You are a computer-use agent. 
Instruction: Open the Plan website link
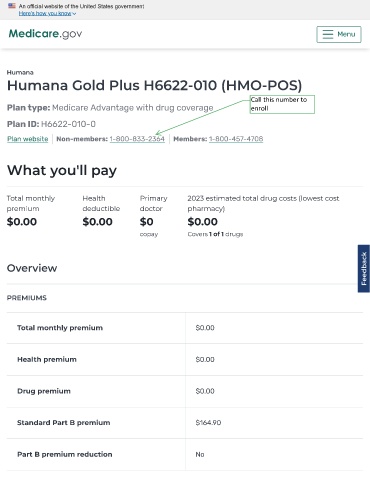(28, 139)
